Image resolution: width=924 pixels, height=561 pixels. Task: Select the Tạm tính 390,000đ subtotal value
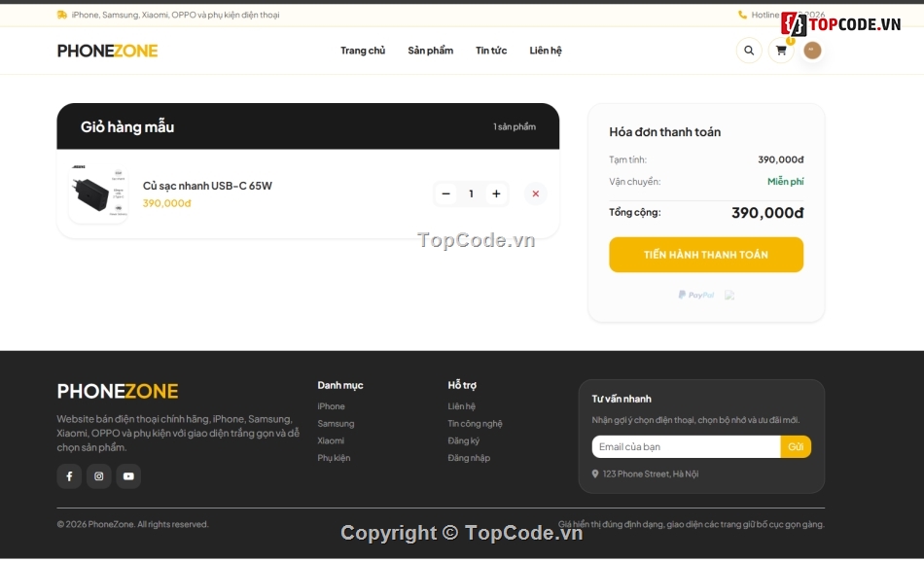click(781, 159)
